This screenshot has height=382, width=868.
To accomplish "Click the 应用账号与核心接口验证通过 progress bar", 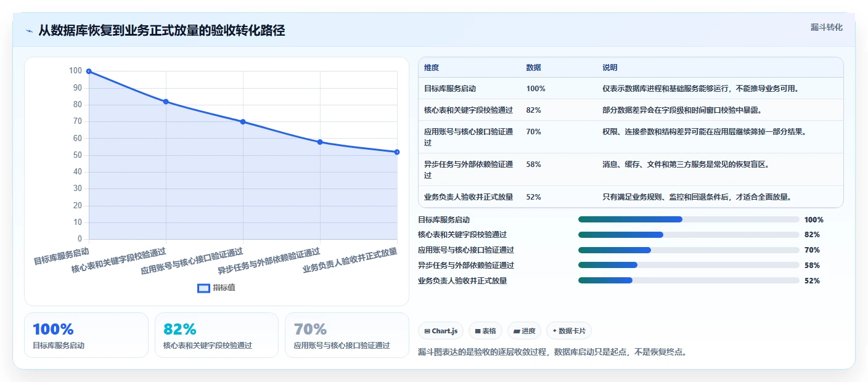I will click(x=689, y=250).
